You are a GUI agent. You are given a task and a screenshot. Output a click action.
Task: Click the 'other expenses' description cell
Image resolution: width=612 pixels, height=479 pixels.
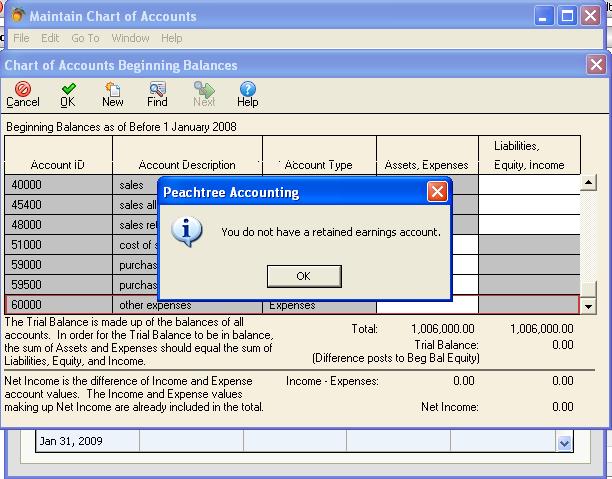tap(187, 305)
